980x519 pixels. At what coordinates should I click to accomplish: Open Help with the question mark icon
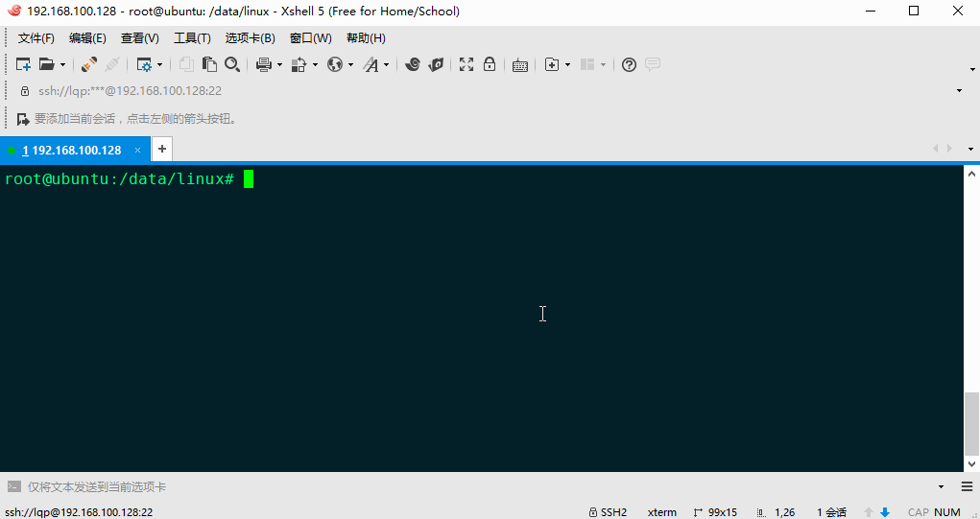(x=630, y=64)
